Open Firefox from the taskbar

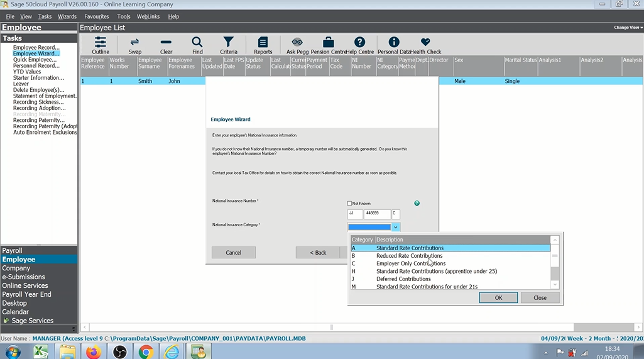[x=94, y=352]
